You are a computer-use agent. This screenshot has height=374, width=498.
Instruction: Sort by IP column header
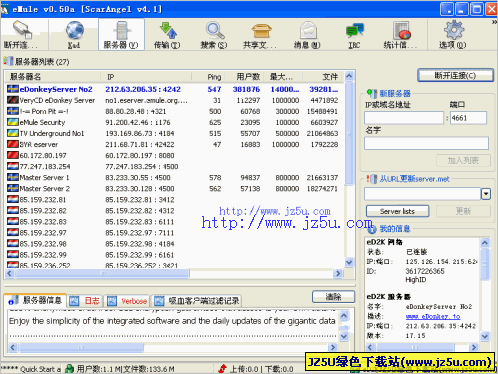(146, 77)
